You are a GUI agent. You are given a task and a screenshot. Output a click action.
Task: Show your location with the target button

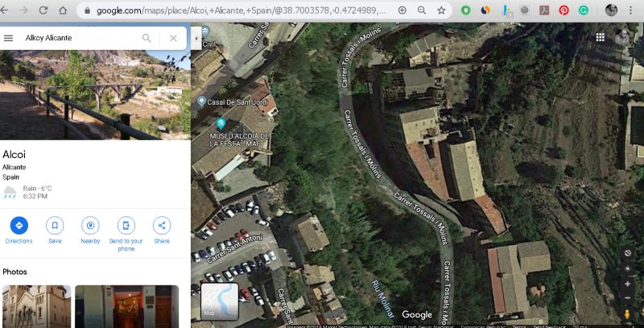628,268
